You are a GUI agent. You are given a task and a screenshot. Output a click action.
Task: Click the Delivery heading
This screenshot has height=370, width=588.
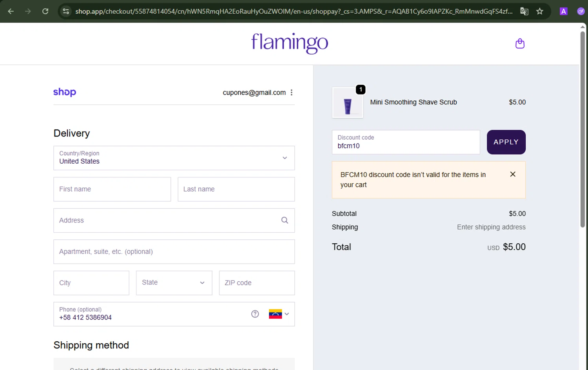72,133
